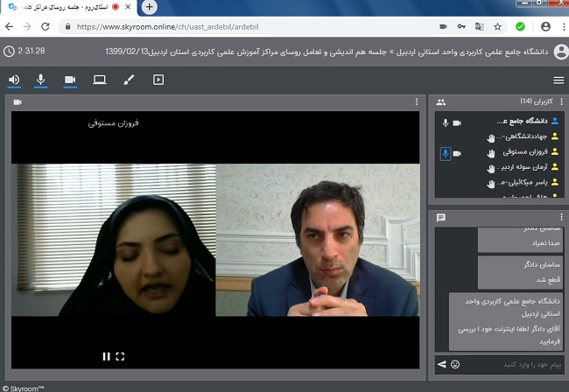Viewport: 569px width, 392px height.
Task: Open the media player share icon
Action: point(158,80)
